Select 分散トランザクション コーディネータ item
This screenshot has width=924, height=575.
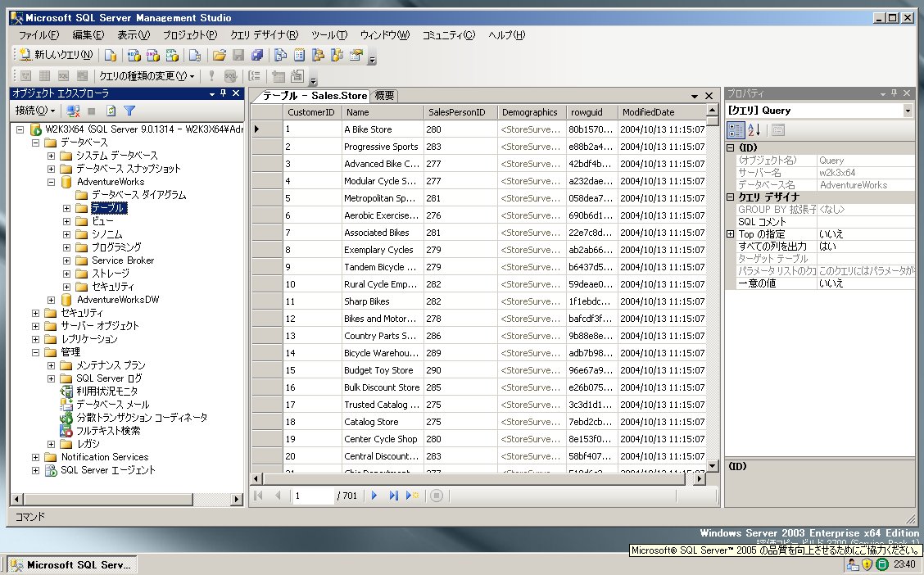(142, 418)
